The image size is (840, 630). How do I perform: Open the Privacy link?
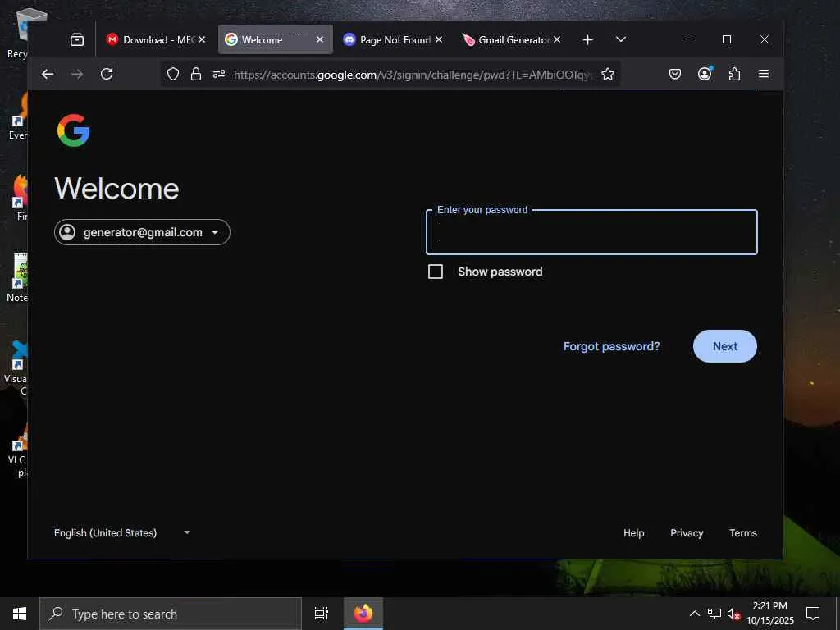(687, 533)
